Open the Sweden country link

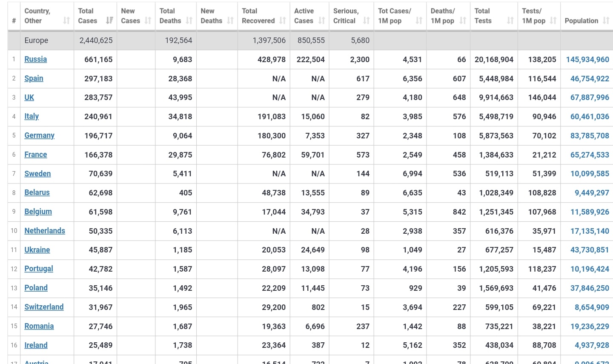(37, 174)
